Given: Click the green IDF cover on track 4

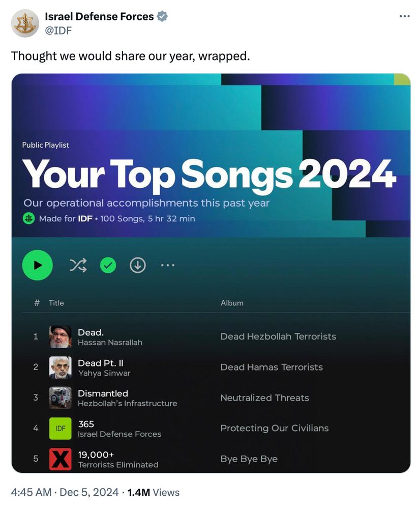Looking at the screenshot, I should click(61, 429).
